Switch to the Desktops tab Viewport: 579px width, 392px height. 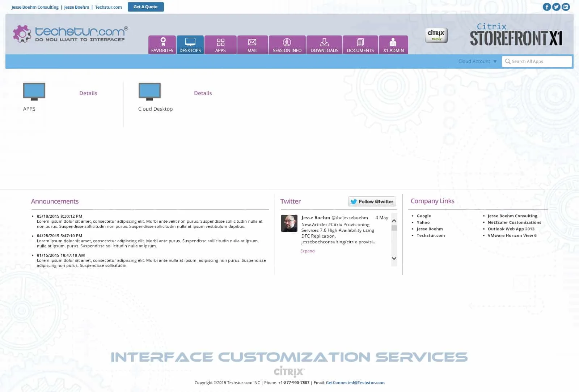point(190,45)
